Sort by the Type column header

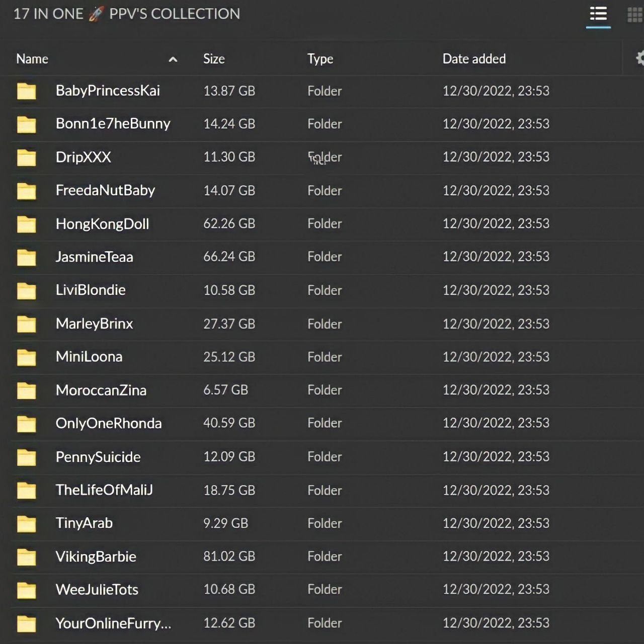click(x=320, y=59)
